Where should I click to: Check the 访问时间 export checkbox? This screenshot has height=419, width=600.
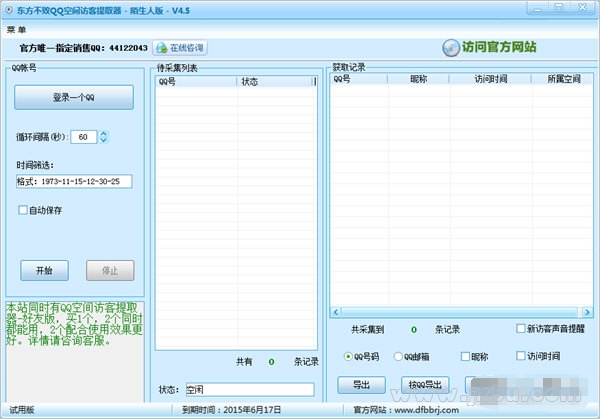click(520, 356)
